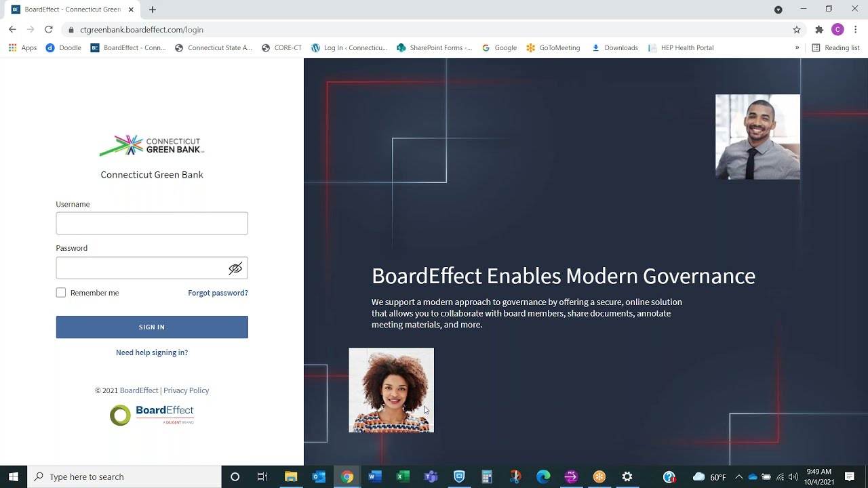Open Snipping Tool from taskbar

click(x=515, y=476)
